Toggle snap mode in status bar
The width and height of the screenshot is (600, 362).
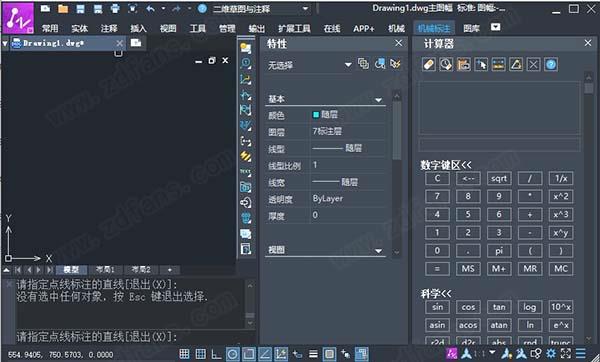184,354
